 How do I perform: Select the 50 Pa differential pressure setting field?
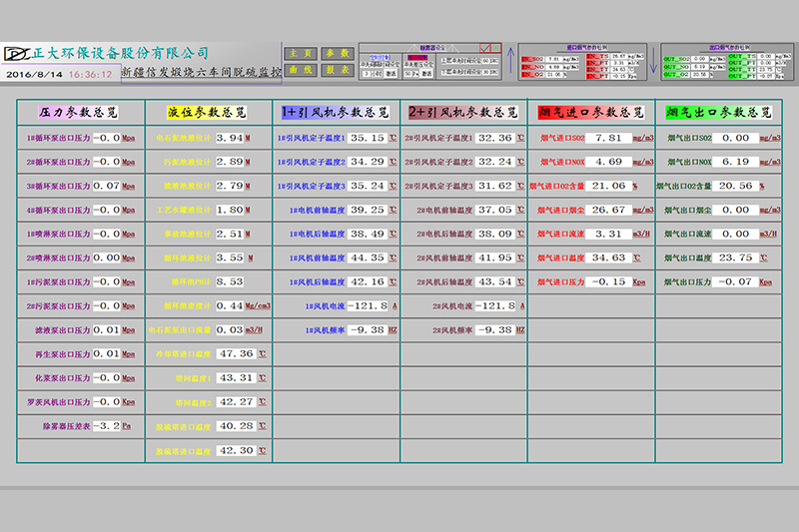[410, 74]
